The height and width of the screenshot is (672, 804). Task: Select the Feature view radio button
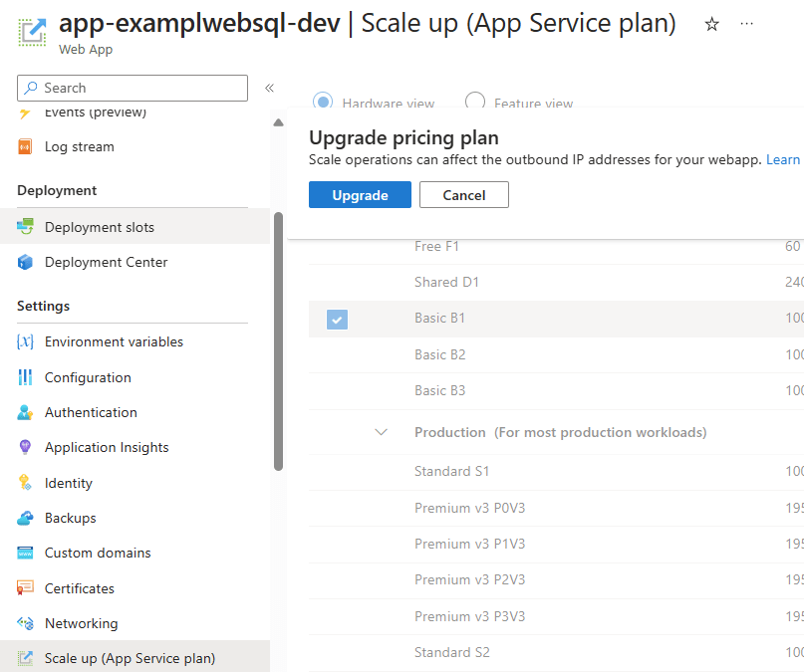(475, 102)
